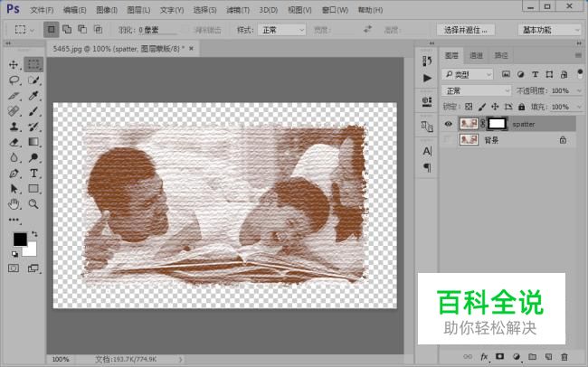Viewport: 588px width, 367px height.
Task: Delete layer with trash icon
Action: coord(564,356)
